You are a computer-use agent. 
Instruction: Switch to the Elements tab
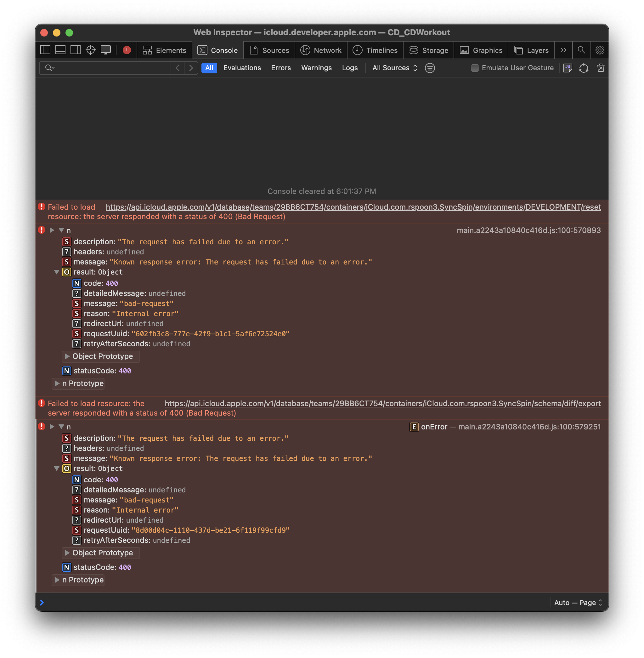tap(164, 50)
